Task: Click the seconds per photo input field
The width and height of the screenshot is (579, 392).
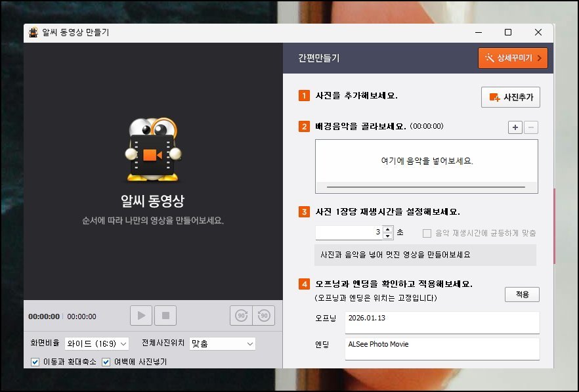Action: point(349,232)
